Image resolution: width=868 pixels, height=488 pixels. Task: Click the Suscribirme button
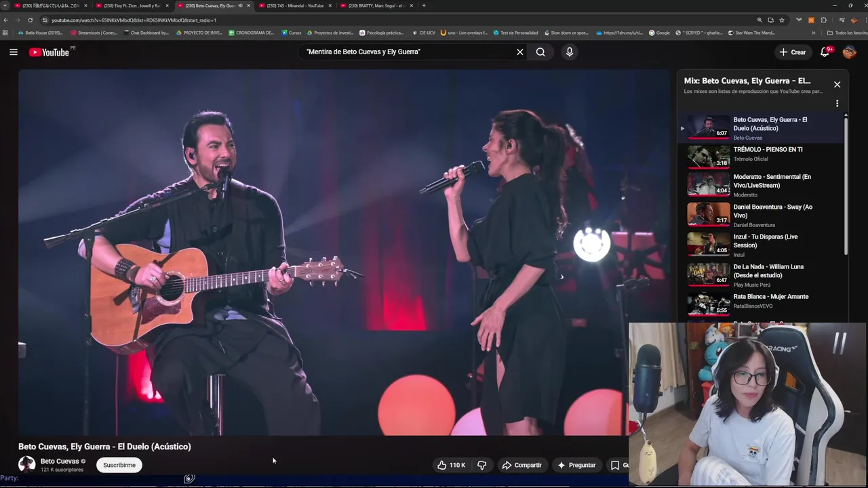coord(119,465)
